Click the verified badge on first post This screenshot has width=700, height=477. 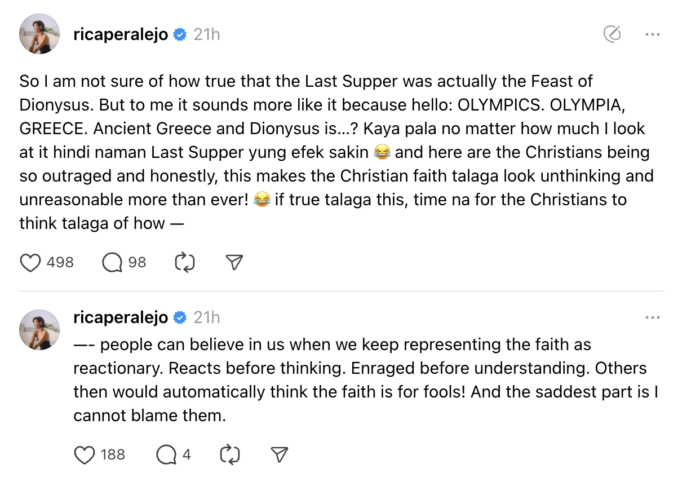179,34
